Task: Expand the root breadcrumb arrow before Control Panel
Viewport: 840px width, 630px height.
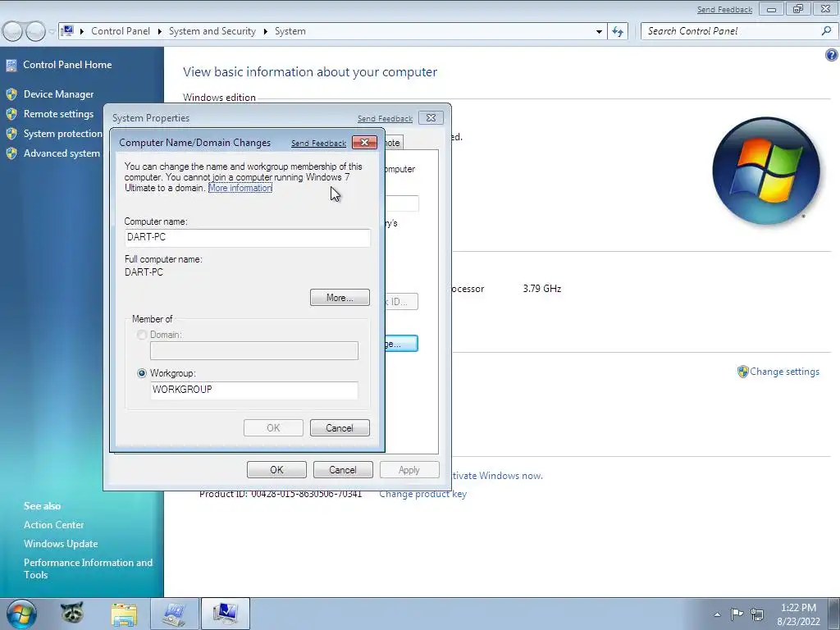Action: pos(82,32)
